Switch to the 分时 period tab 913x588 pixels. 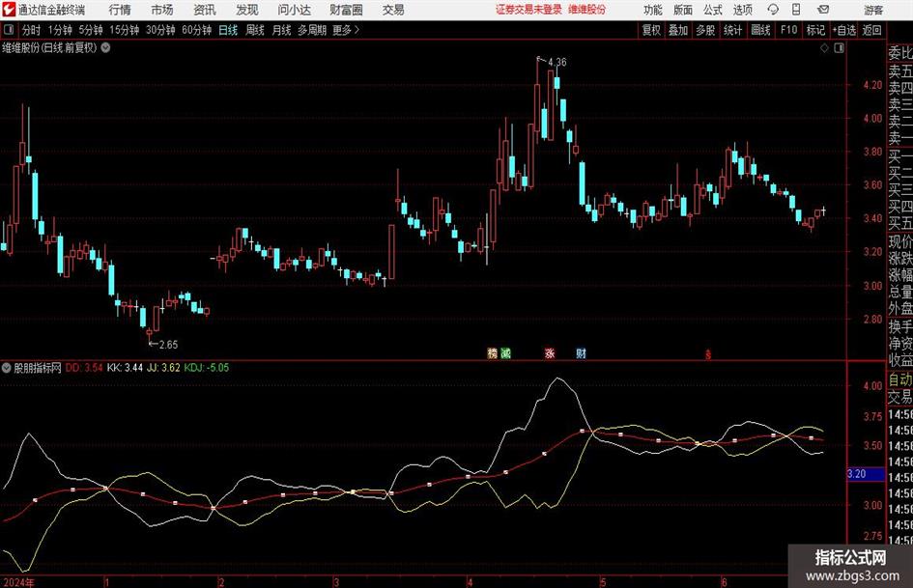coord(32,30)
